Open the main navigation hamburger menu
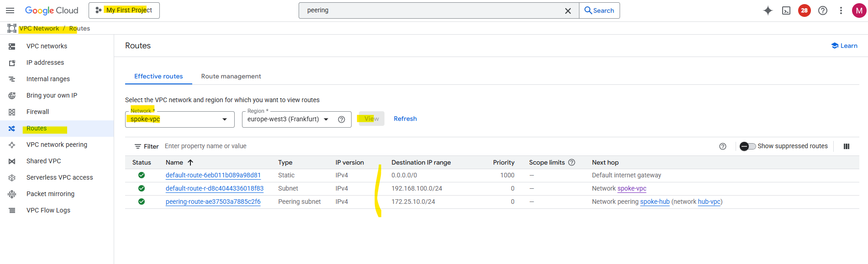 pyautogui.click(x=10, y=10)
